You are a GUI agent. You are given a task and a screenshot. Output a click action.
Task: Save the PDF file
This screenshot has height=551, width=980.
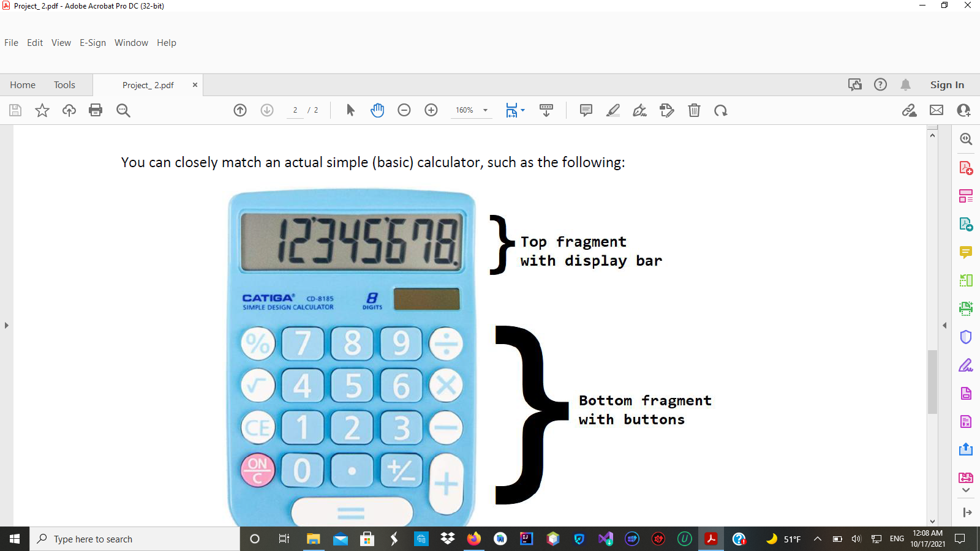point(15,110)
